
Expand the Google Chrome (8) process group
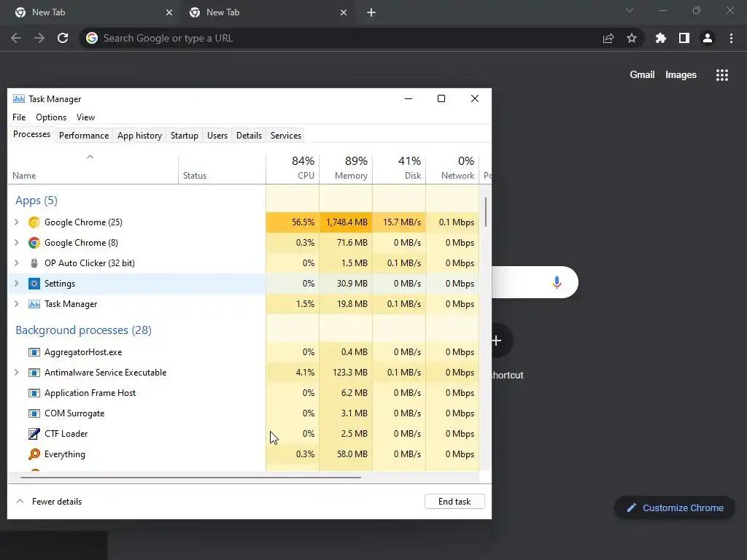click(16, 243)
